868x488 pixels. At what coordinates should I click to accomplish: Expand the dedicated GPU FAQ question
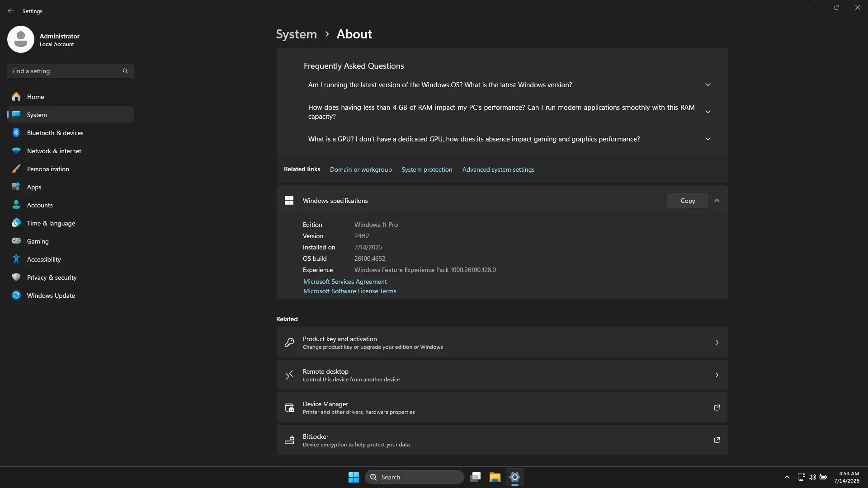(708, 139)
